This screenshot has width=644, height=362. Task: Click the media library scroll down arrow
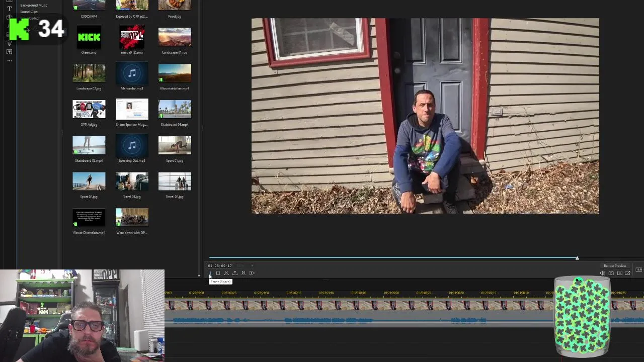point(199,276)
